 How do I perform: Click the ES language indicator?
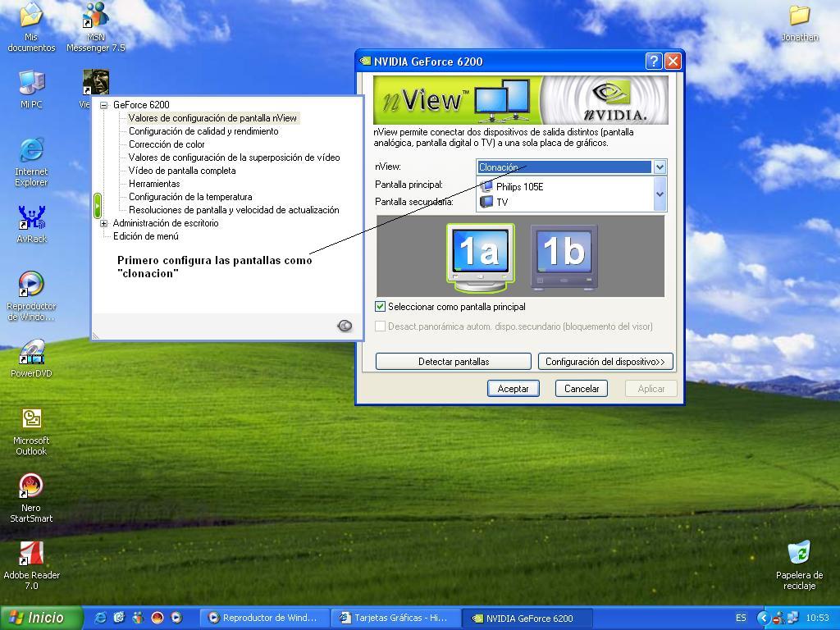[x=741, y=618]
